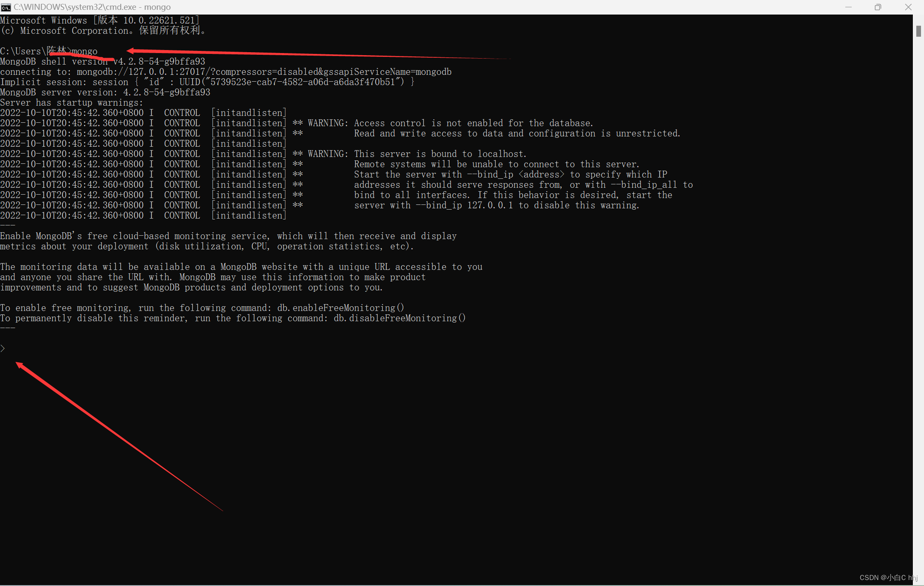Click the mongodb://127.0.0.1:27017 connection URL

point(141,72)
